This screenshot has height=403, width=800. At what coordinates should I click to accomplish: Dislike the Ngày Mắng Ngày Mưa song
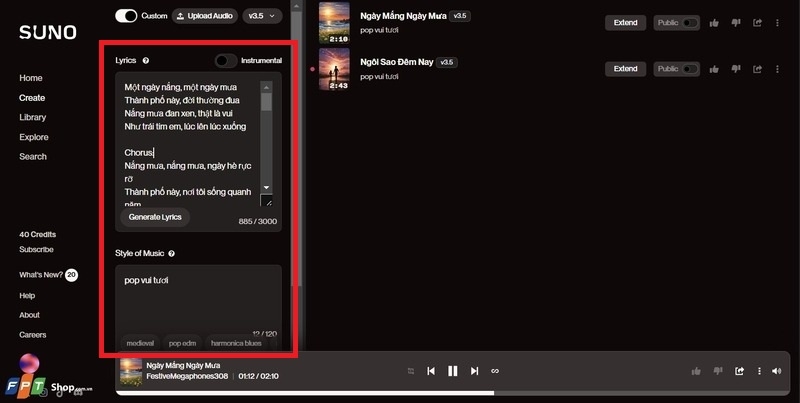point(736,23)
